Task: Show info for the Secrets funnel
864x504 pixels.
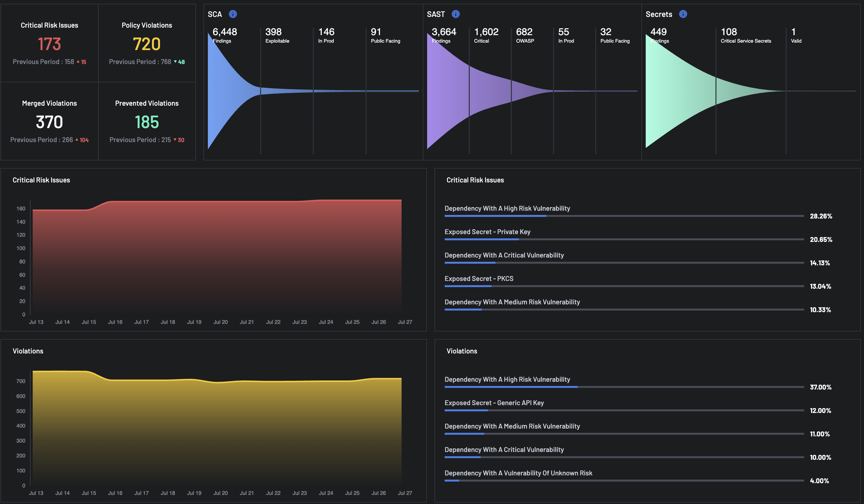Action: point(683,14)
